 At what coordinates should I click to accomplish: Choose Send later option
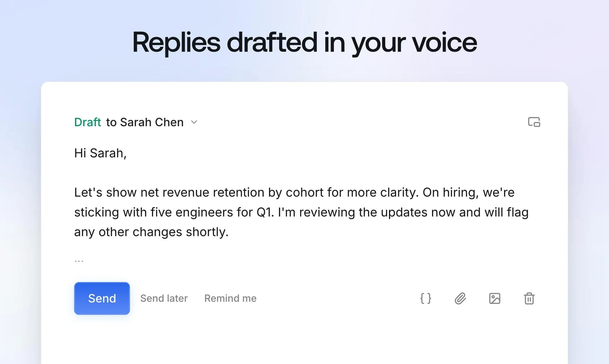click(164, 298)
